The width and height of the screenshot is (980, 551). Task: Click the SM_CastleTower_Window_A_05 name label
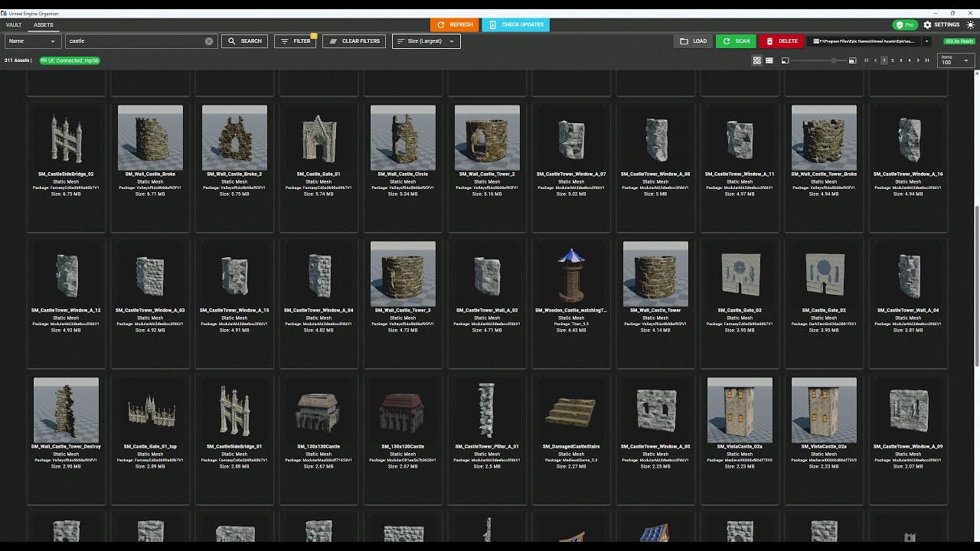coord(655,447)
